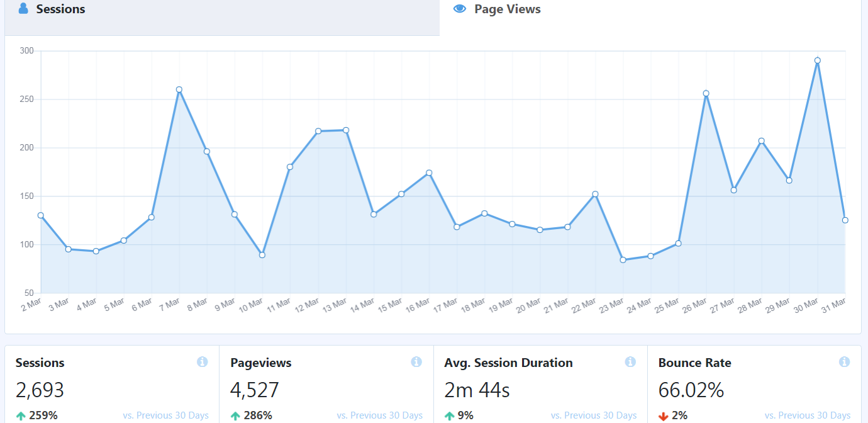This screenshot has width=868, height=423.
Task: Click the 66.02% bounce rate value
Action: [x=691, y=390]
